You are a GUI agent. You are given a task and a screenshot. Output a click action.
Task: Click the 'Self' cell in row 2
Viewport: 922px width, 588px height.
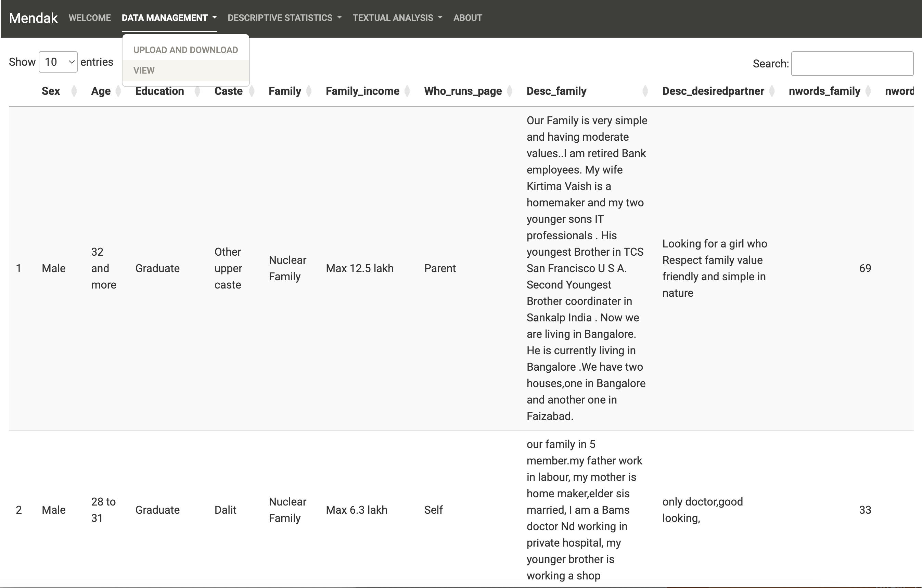click(x=433, y=510)
